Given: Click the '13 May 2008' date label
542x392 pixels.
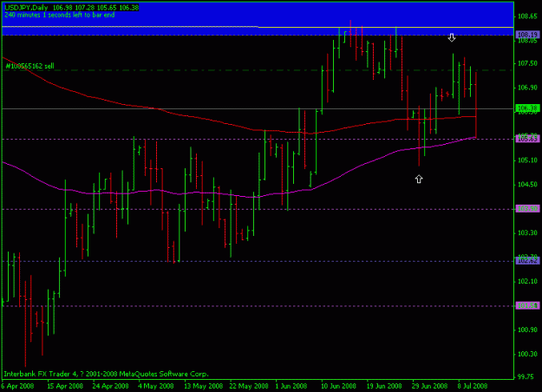Looking at the screenshot, I should [x=203, y=386].
